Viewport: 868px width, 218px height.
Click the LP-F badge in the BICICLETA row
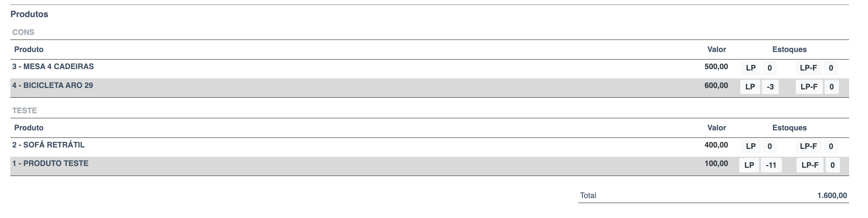click(809, 87)
